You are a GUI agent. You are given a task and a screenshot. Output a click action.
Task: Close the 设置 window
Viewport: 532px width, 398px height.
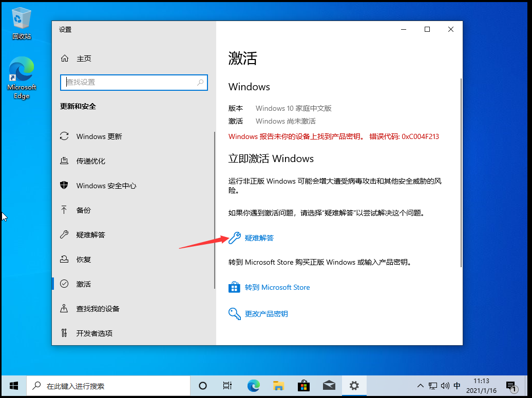(x=450, y=30)
